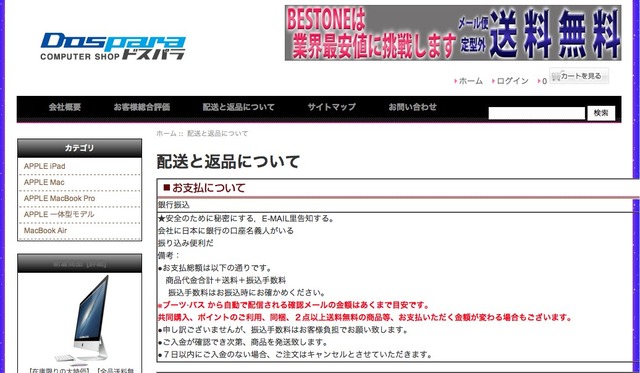The image size is (640, 373).
Task: Click the cart item count 0
Action: click(544, 81)
